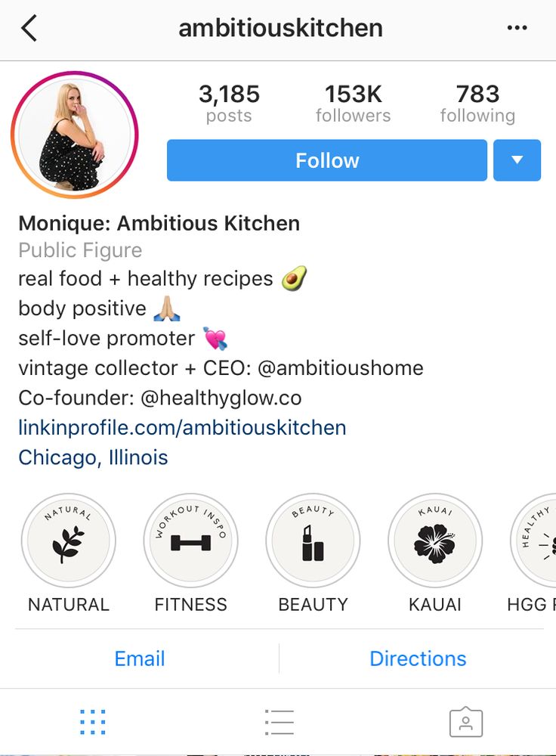Open the three-dot options menu
This screenshot has height=756, width=556.
(x=517, y=28)
